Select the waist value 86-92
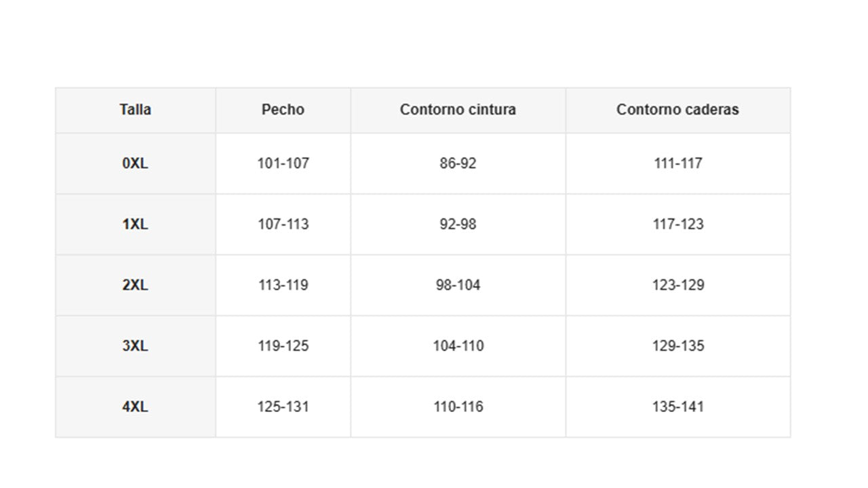The image size is (868, 488). click(458, 163)
